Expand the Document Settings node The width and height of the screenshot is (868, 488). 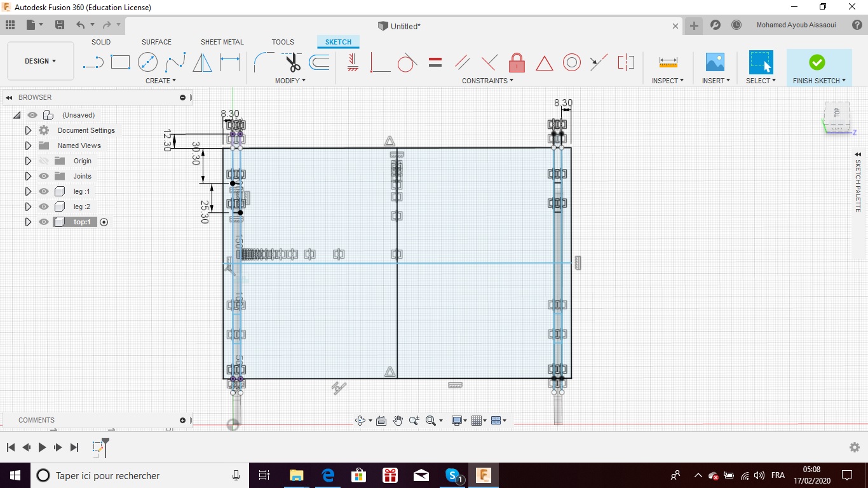(28, 130)
